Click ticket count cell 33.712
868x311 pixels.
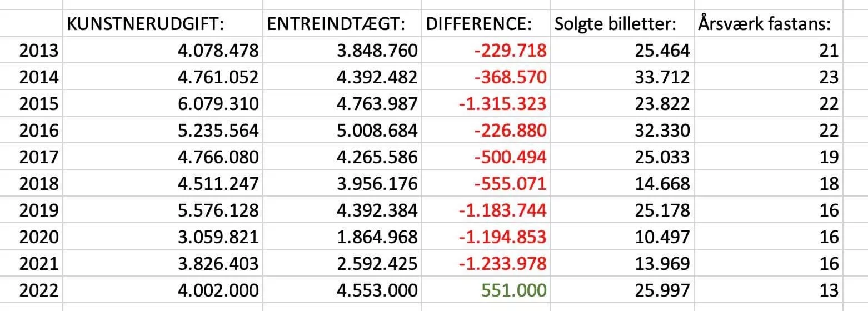pyautogui.click(x=657, y=77)
